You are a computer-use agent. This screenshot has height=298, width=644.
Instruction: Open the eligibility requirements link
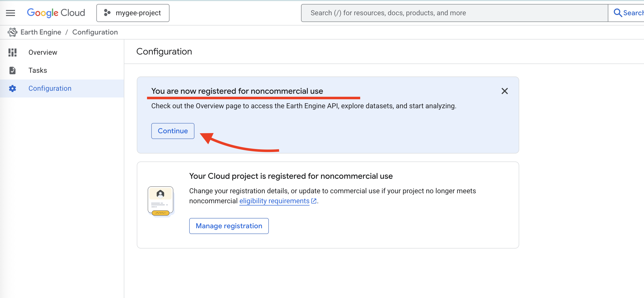click(x=274, y=201)
